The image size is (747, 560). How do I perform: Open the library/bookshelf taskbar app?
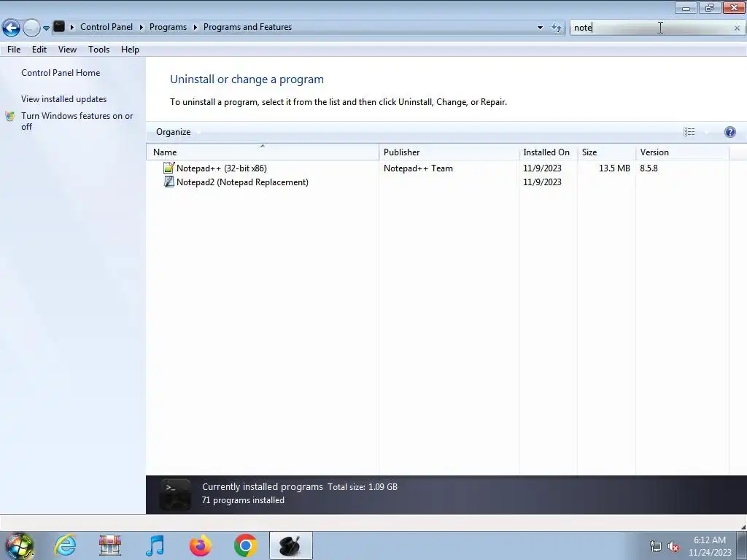pyautogui.click(x=110, y=545)
